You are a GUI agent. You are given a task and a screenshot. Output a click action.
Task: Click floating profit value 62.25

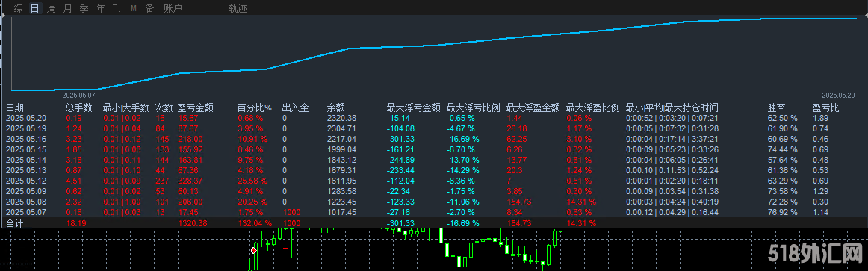point(516,139)
